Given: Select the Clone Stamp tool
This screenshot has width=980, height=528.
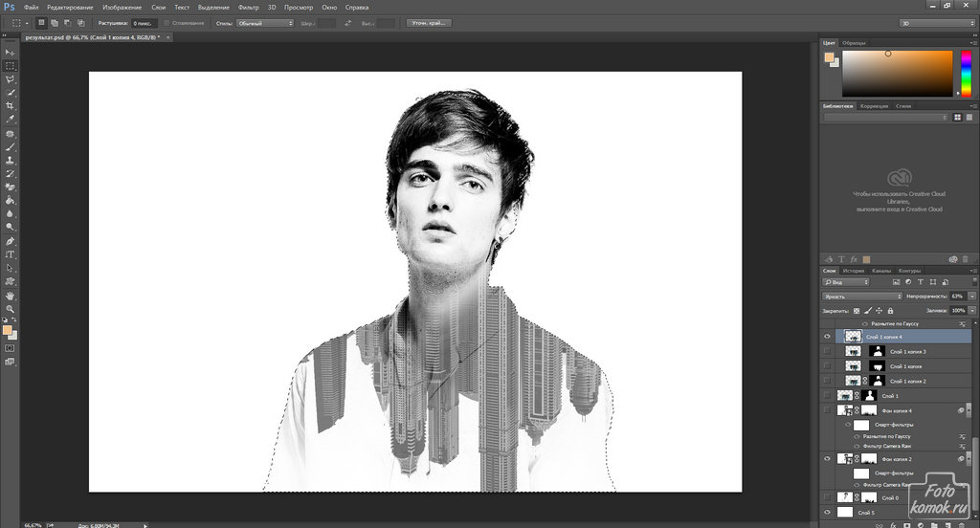Looking at the screenshot, I should (10, 161).
